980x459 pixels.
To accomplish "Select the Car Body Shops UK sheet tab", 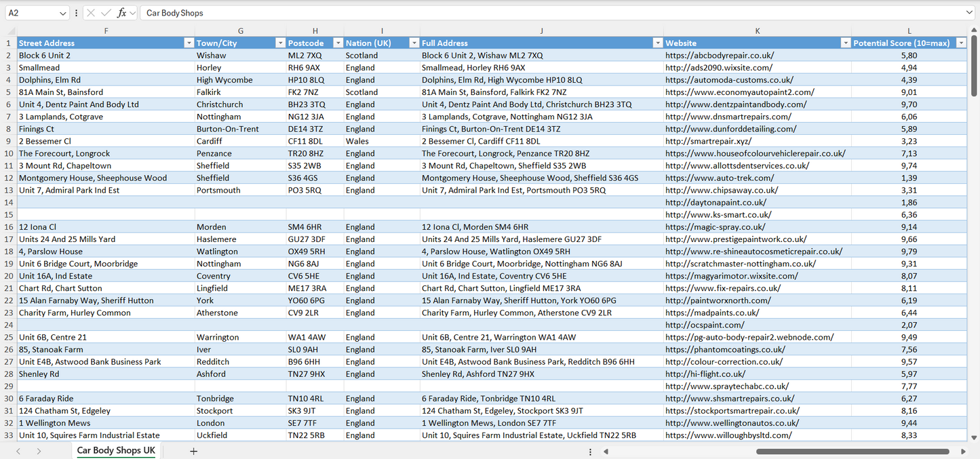I will [x=115, y=450].
